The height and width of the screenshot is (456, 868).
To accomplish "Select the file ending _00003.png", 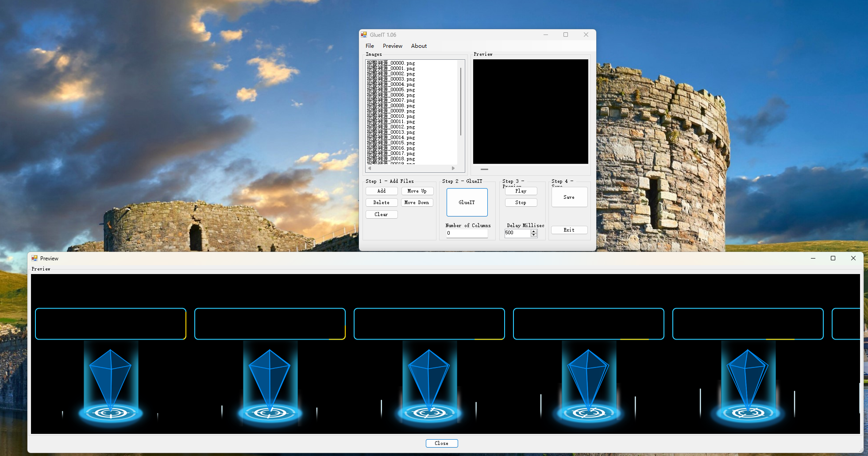I will (x=391, y=79).
